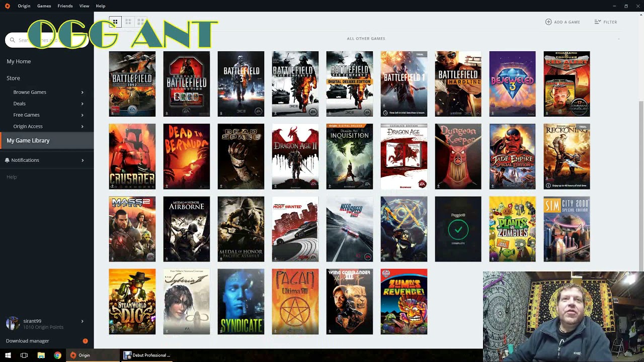This screenshot has width=644, height=362.
Task: Open the Dragon Age Inquisition tile
Action: (350, 156)
